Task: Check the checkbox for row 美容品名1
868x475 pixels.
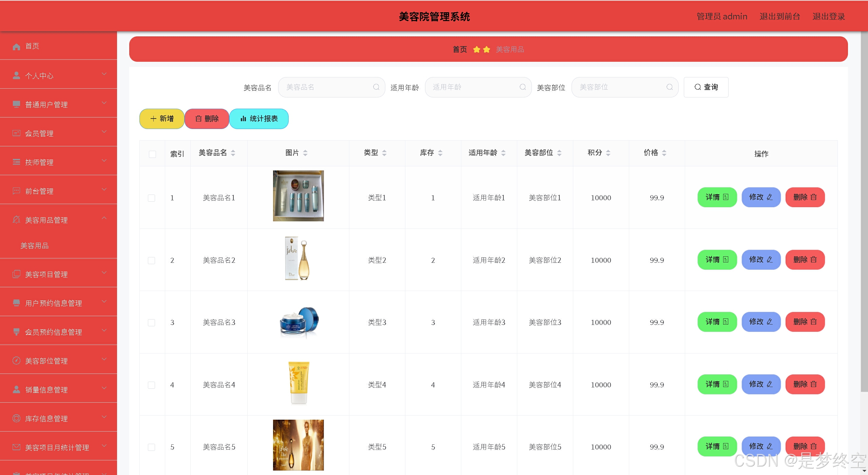Action: [x=152, y=198]
